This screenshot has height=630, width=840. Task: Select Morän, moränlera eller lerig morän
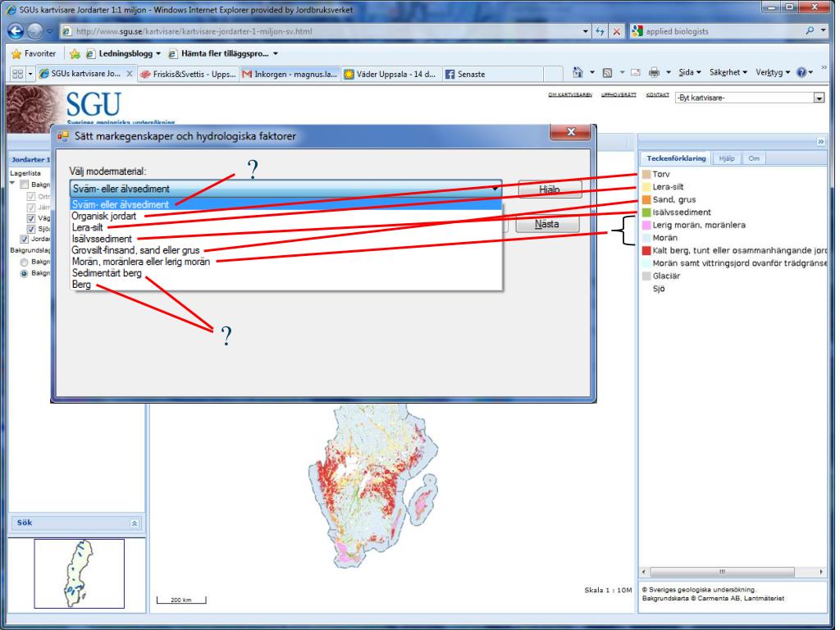286,262
